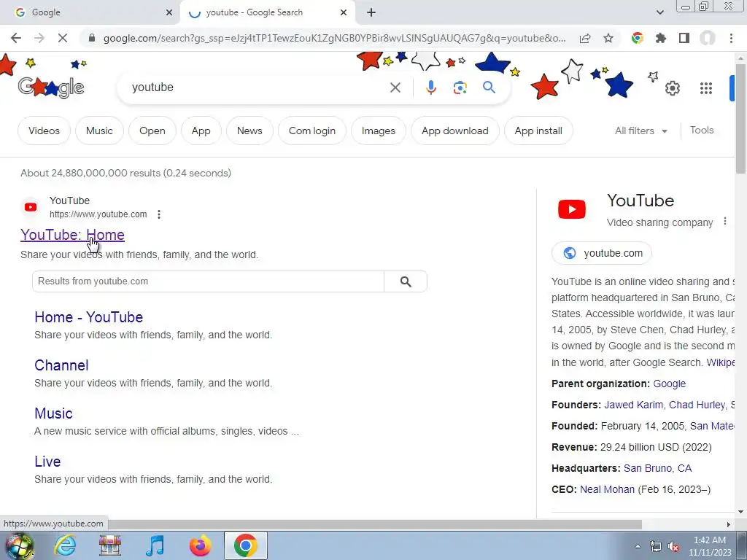Filter results by News
This screenshot has width=747, height=560.
click(249, 131)
